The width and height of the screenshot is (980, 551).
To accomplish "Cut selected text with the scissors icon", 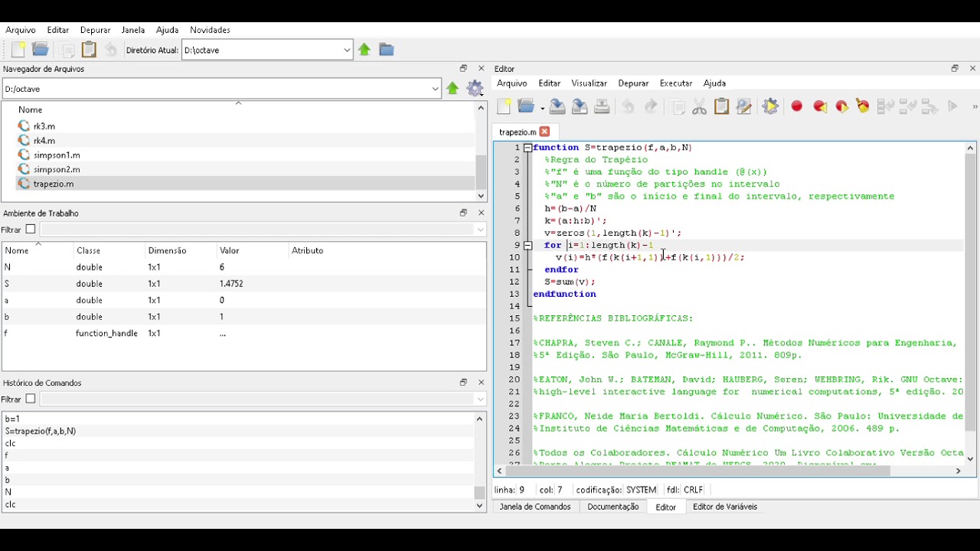I will (699, 106).
